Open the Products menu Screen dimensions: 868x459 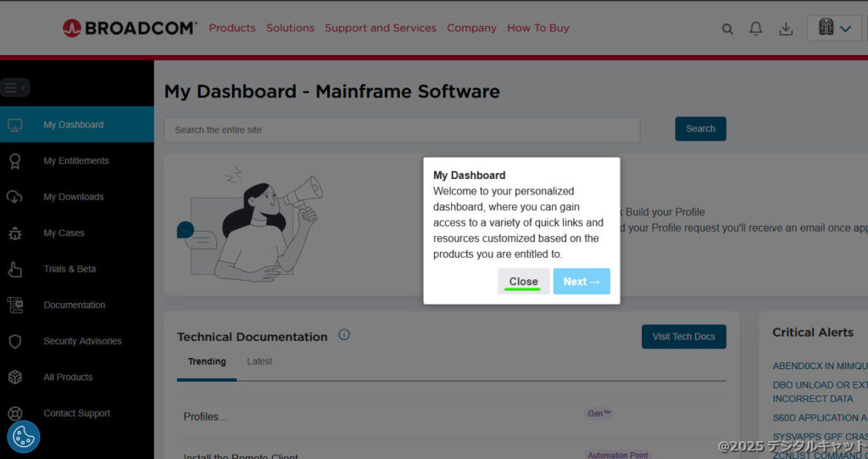coord(232,28)
